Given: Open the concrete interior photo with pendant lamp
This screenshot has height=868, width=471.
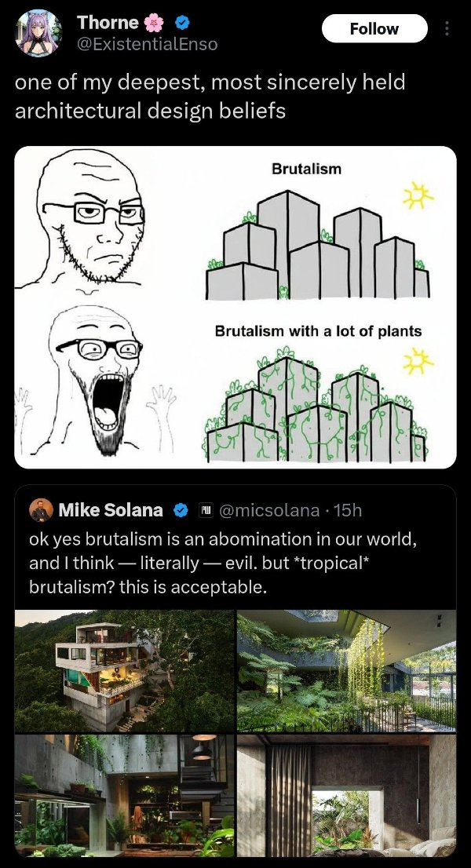Looking at the screenshot, I should click(125, 796).
